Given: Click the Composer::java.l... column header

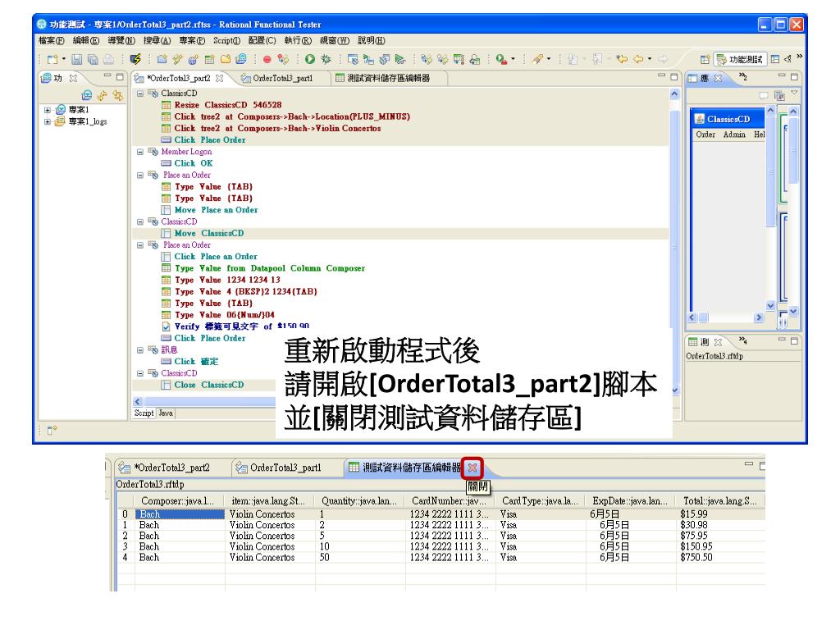Looking at the screenshot, I should click(x=180, y=501).
